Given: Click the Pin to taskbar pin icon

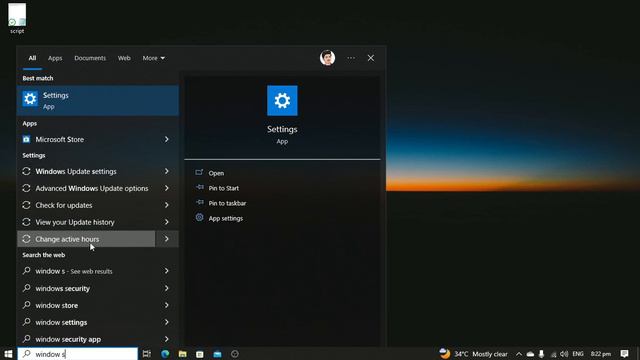Looking at the screenshot, I should point(200,202).
